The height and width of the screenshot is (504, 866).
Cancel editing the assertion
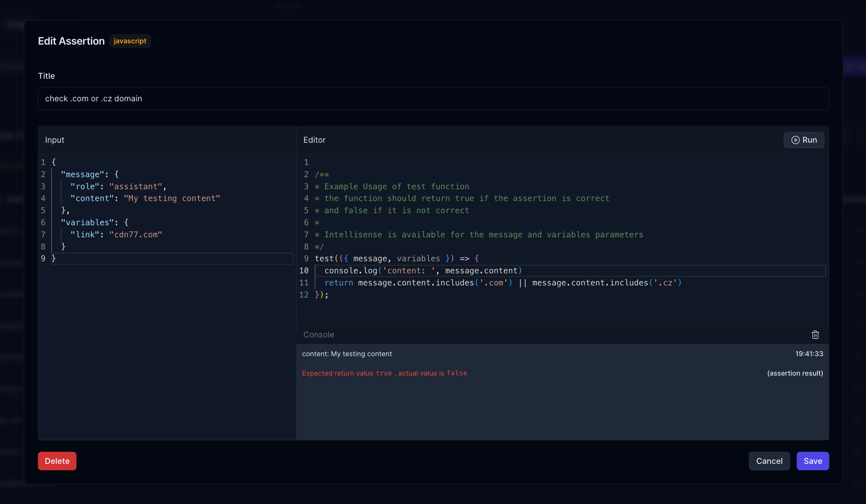coord(769,461)
